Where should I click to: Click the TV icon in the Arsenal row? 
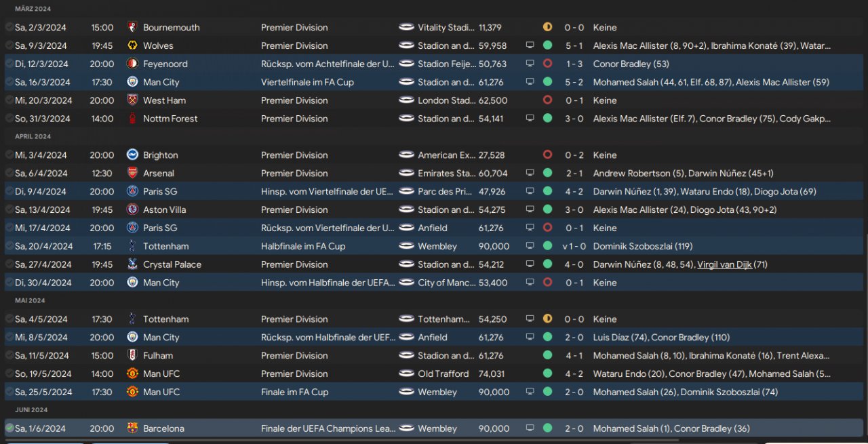(x=530, y=173)
